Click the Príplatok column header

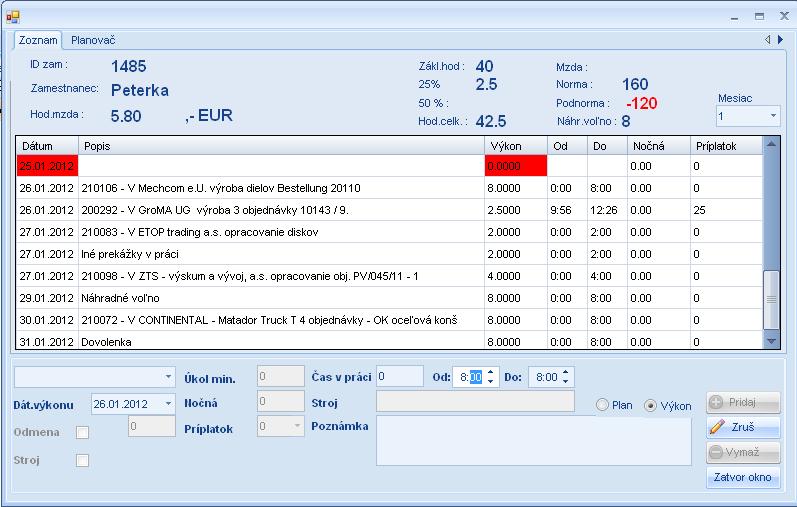726,146
